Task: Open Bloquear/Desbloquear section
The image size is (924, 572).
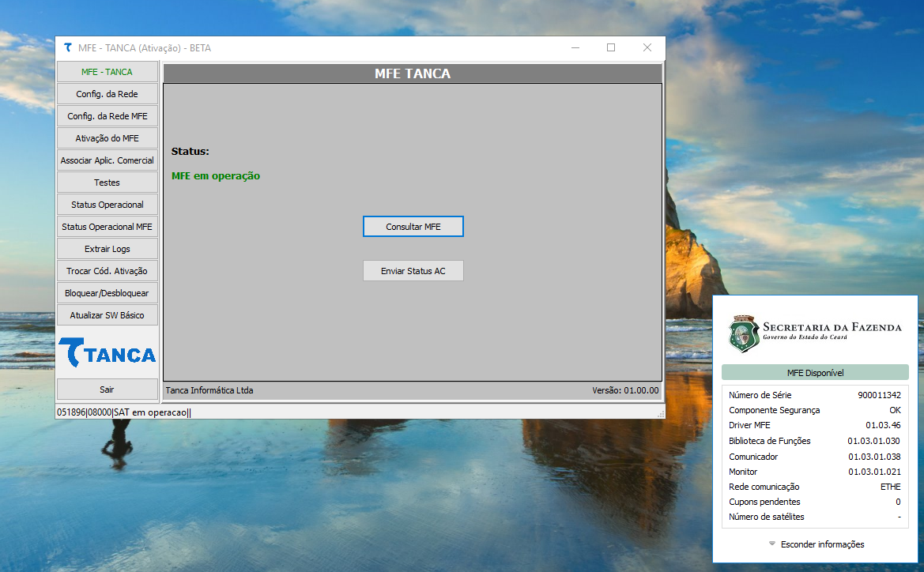Action: 107,293
